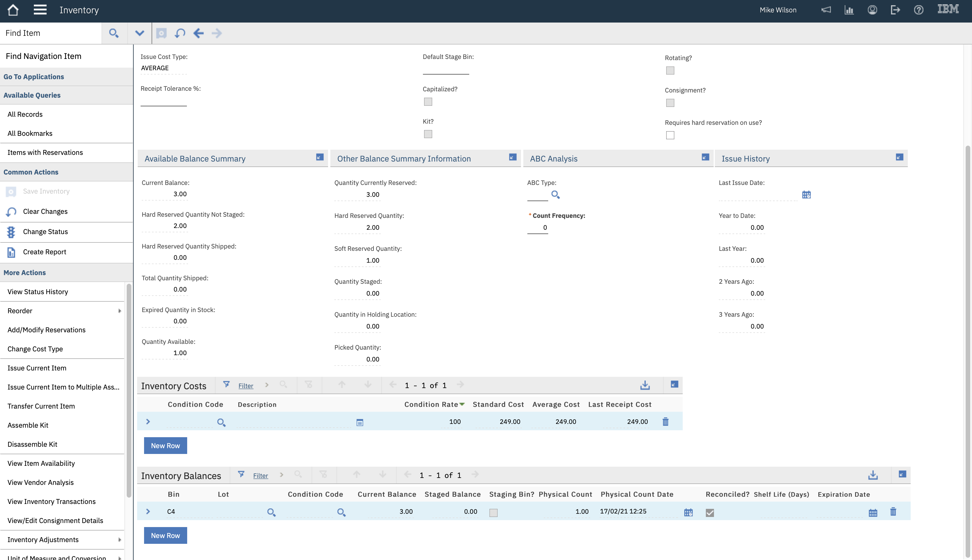Open Go To Applications
972x560 pixels.
[34, 77]
